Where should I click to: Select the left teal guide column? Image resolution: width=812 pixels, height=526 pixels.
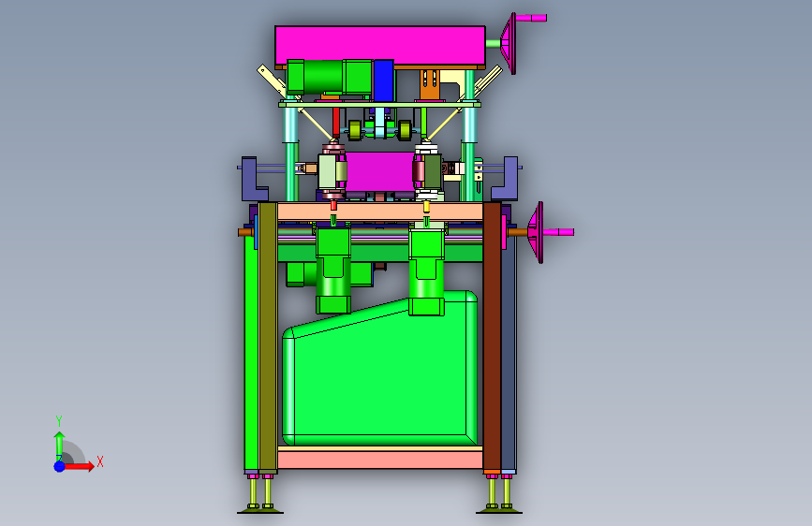pos(290,150)
